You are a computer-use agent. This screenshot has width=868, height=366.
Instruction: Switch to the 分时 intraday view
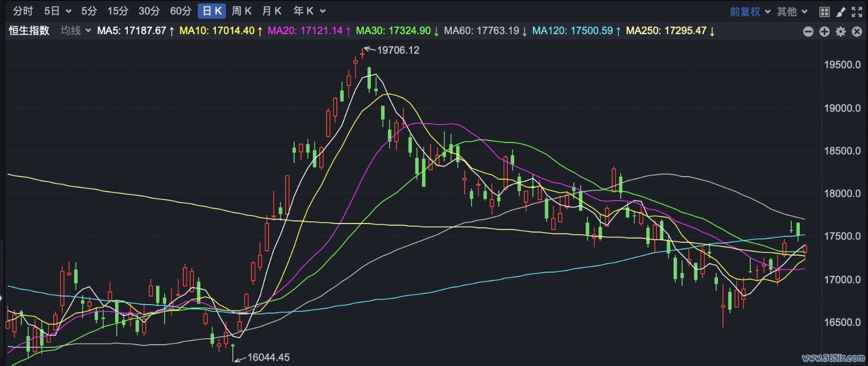(x=22, y=11)
